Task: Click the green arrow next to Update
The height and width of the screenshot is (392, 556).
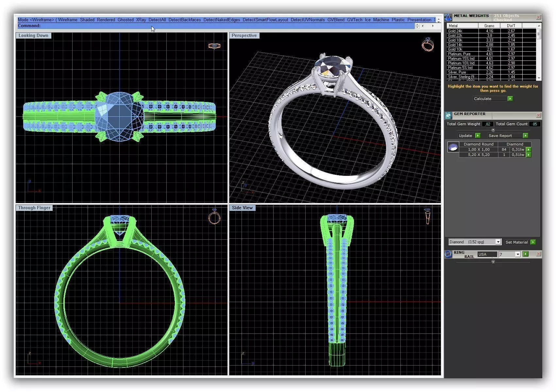Action: (x=478, y=135)
